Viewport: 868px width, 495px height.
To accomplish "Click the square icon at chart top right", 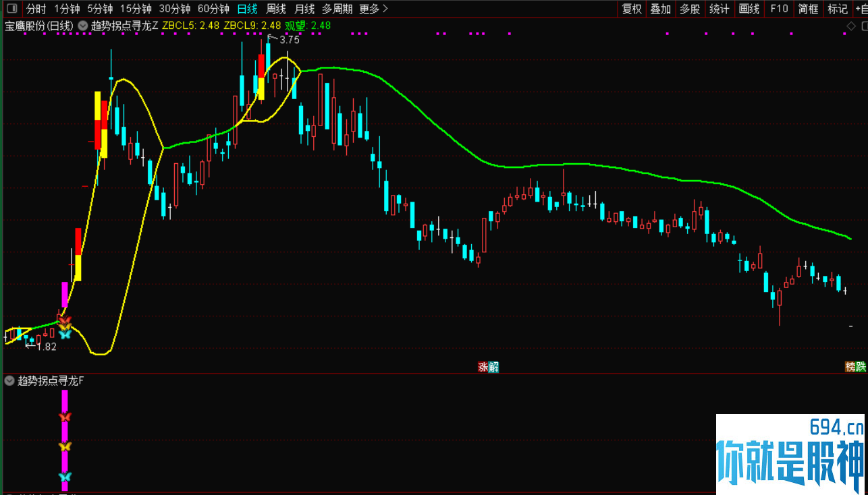I will click(x=863, y=26).
